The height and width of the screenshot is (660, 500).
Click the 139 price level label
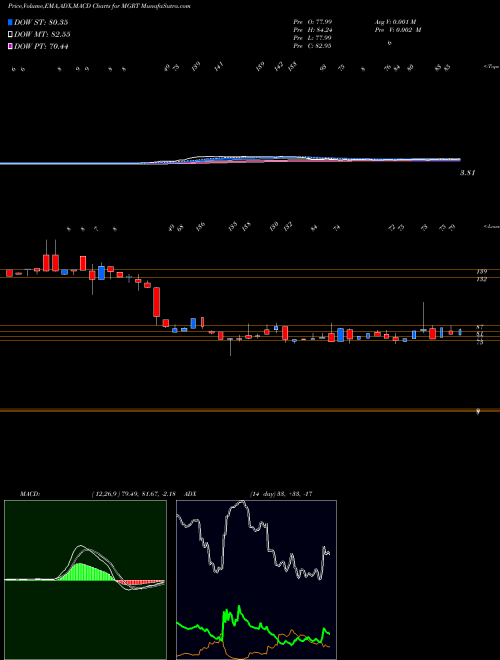point(482,271)
